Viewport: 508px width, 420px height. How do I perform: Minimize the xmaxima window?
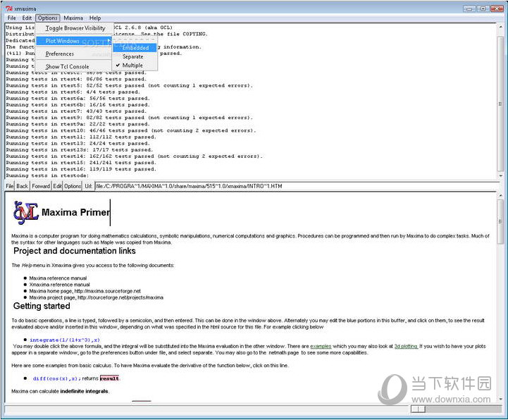pyautogui.click(x=469, y=8)
